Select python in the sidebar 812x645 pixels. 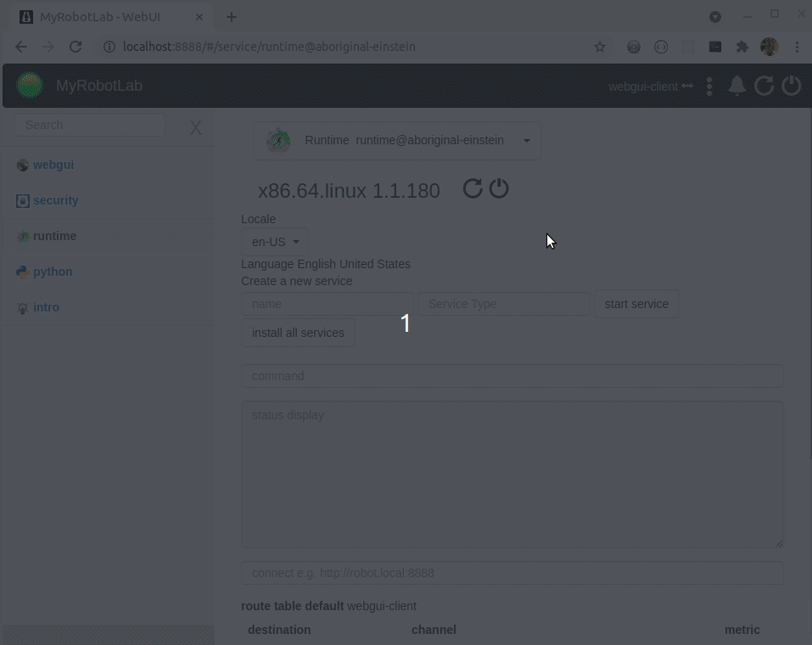[x=53, y=272]
